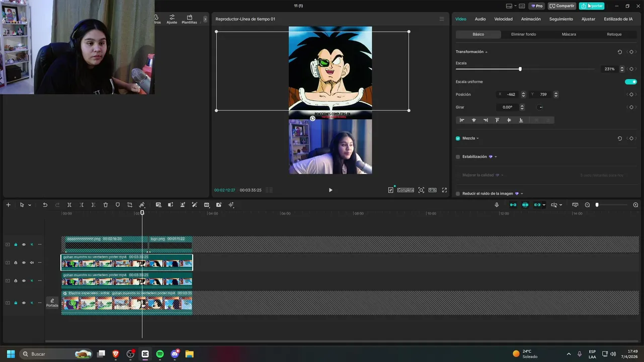Mute the selected gohan video track
The width and height of the screenshot is (644, 362).
(32, 262)
